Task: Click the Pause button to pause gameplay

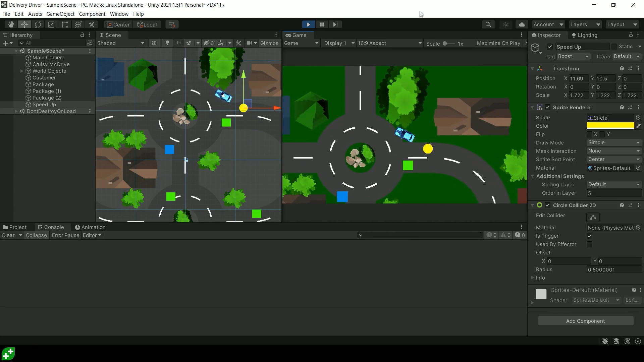Action: pyautogui.click(x=322, y=24)
